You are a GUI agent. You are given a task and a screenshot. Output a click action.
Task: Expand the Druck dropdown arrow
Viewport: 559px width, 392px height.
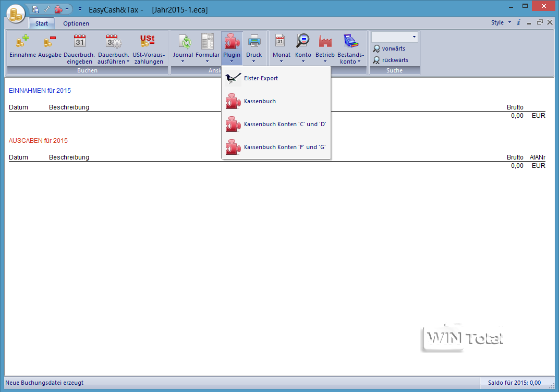click(254, 62)
